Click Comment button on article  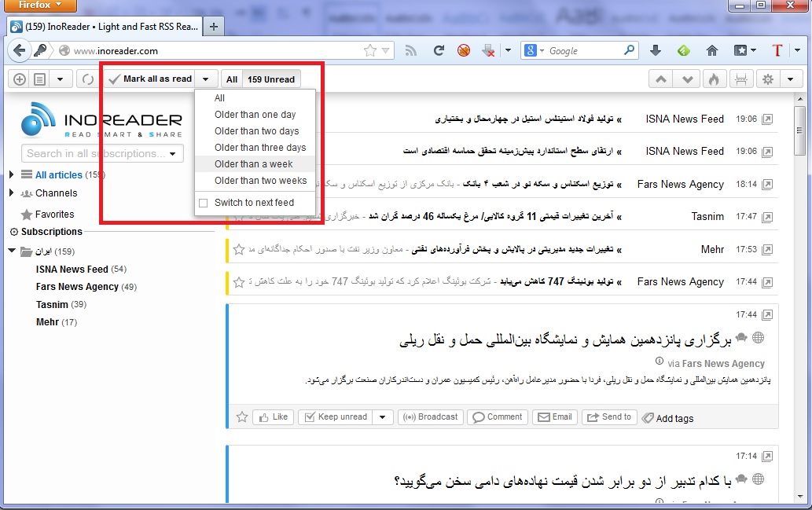[x=498, y=416]
